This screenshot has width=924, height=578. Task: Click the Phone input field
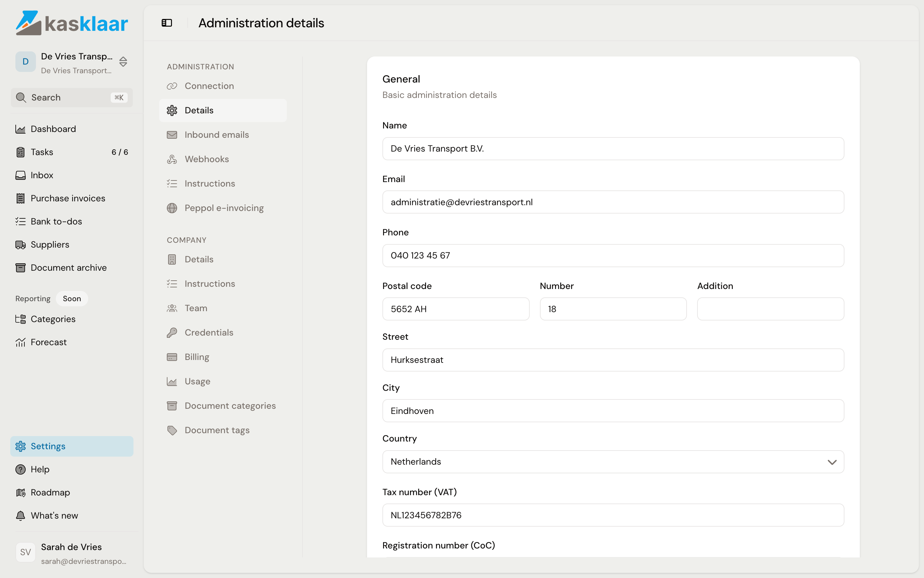tap(613, 256)
